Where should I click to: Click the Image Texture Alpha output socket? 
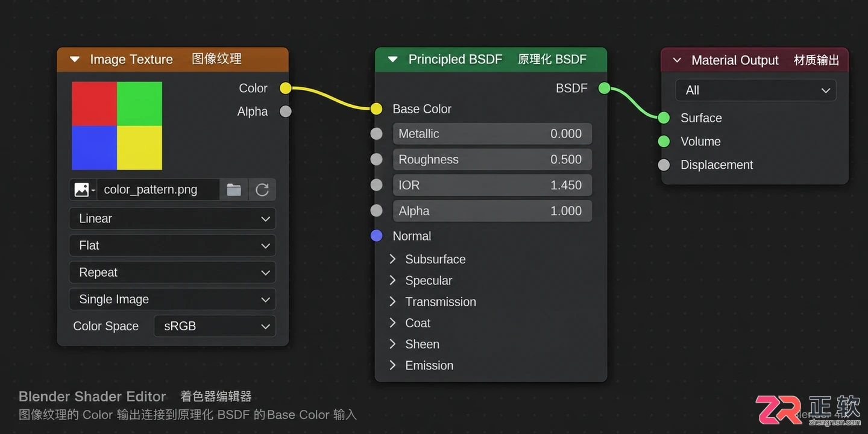coord(286,112)
